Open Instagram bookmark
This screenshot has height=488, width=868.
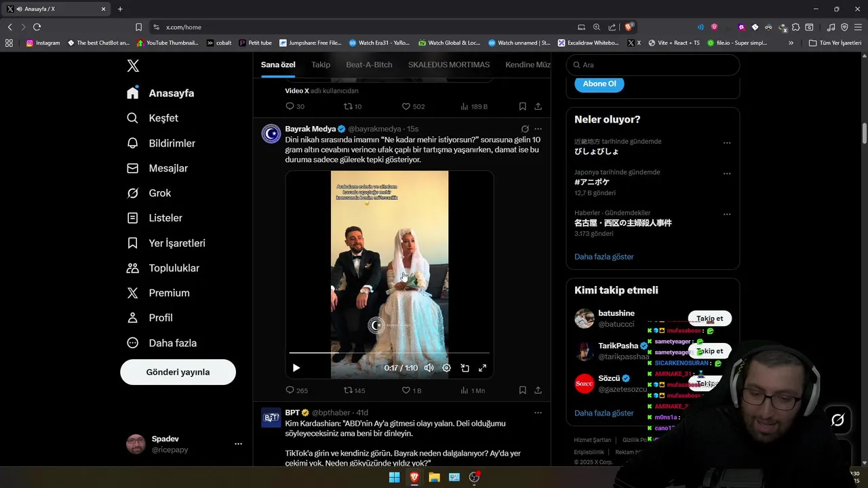pos(43,43)
